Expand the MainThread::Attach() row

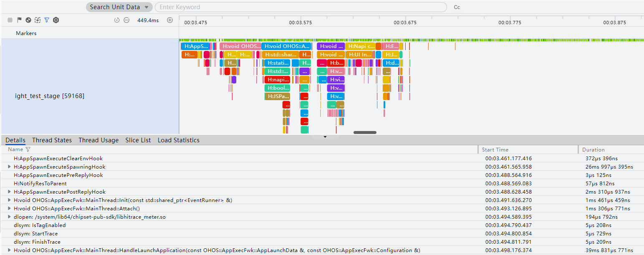[10, 209]
